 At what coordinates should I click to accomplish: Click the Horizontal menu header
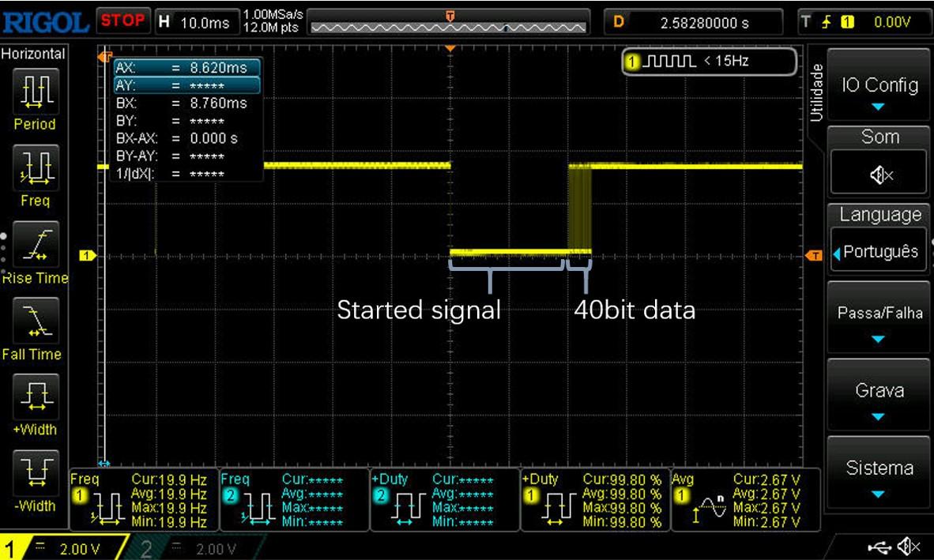33,54
